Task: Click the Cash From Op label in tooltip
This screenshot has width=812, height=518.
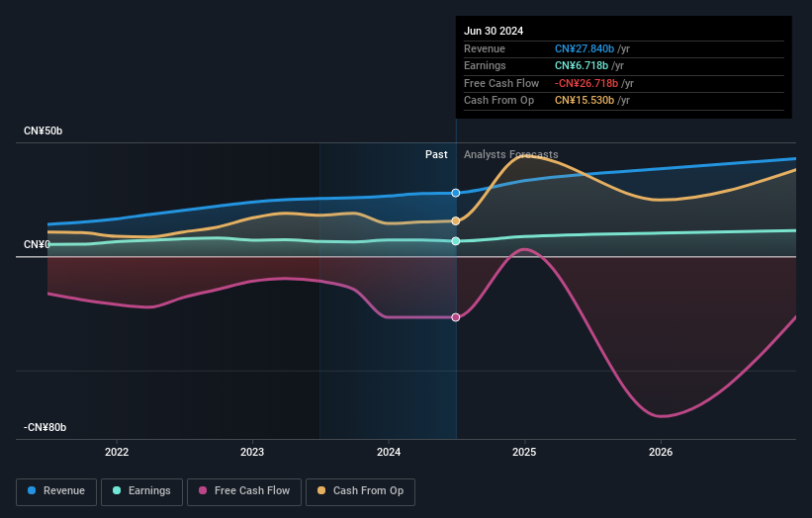Action: pos(498,101)
